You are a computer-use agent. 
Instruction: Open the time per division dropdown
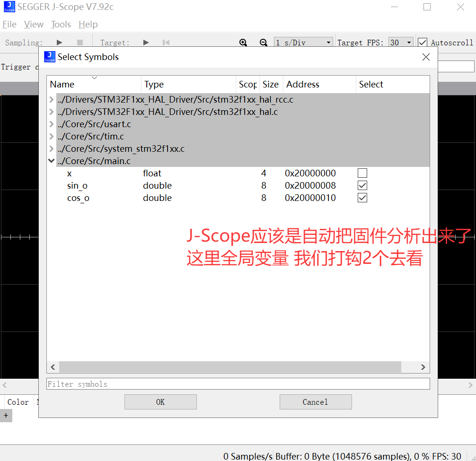coord(303,43)
